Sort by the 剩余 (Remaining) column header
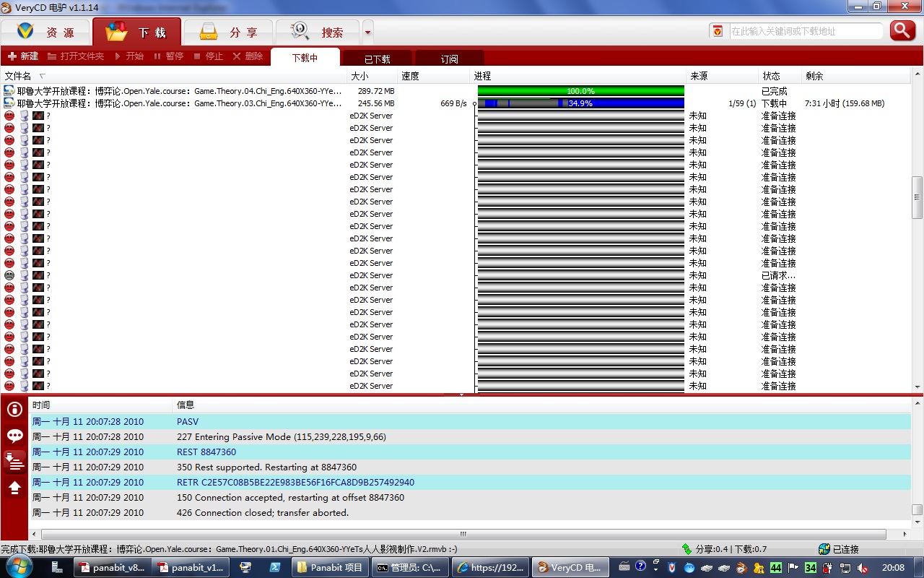 pos(856,76)
